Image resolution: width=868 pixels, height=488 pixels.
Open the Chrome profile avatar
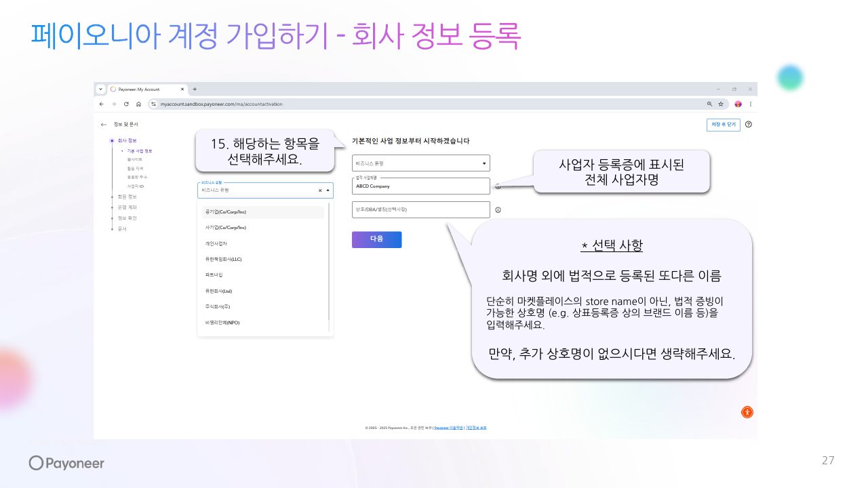[x=738, y=104]
